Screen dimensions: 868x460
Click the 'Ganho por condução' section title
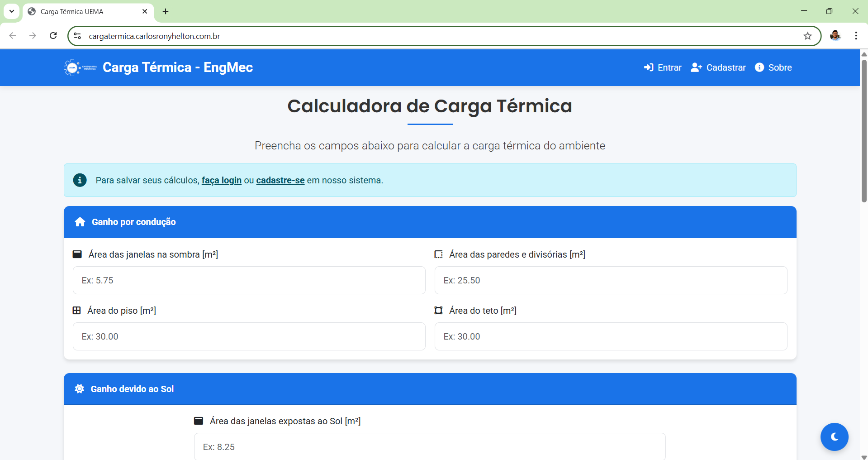click(134, 222)
